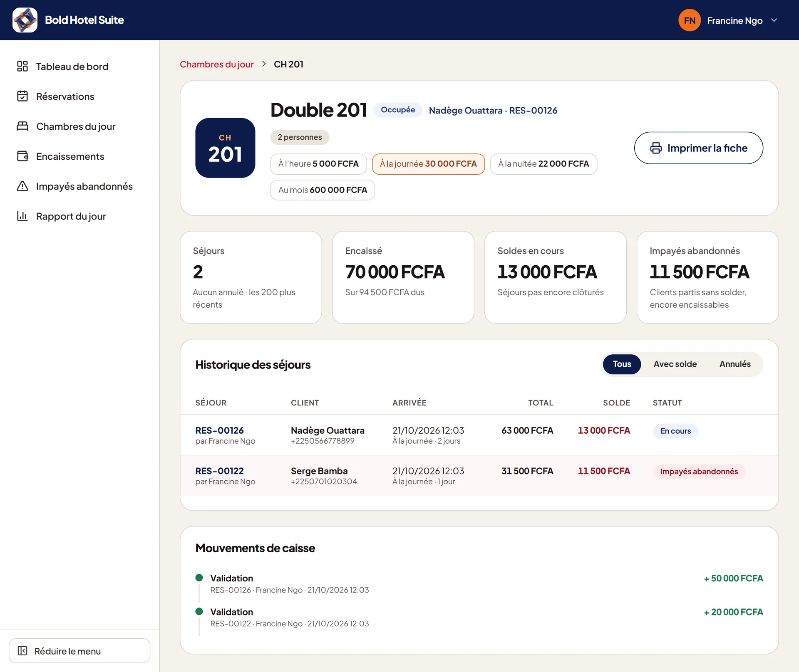This screenshot has width=799, height=672.
Task: Click the FN user avatar
Action: [690, 20]
